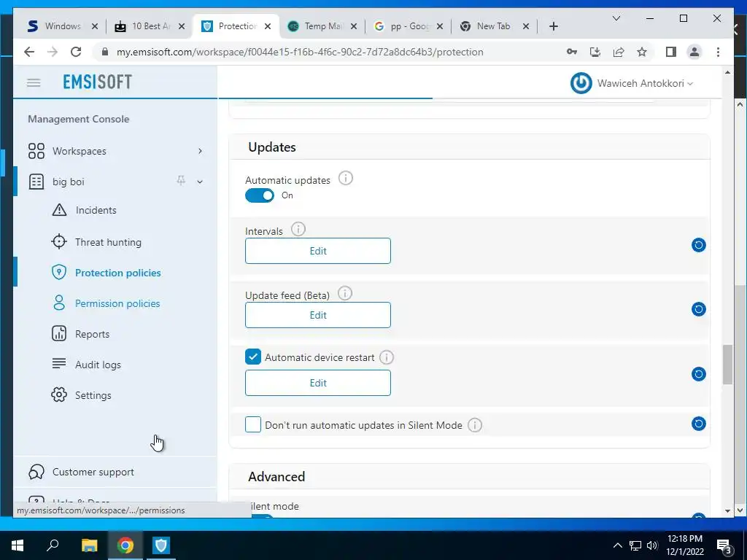This screenshot has height=560, width=747.
Task: Open the Wawiceh Antokkori account dropdown
Action: click(645, 83)
